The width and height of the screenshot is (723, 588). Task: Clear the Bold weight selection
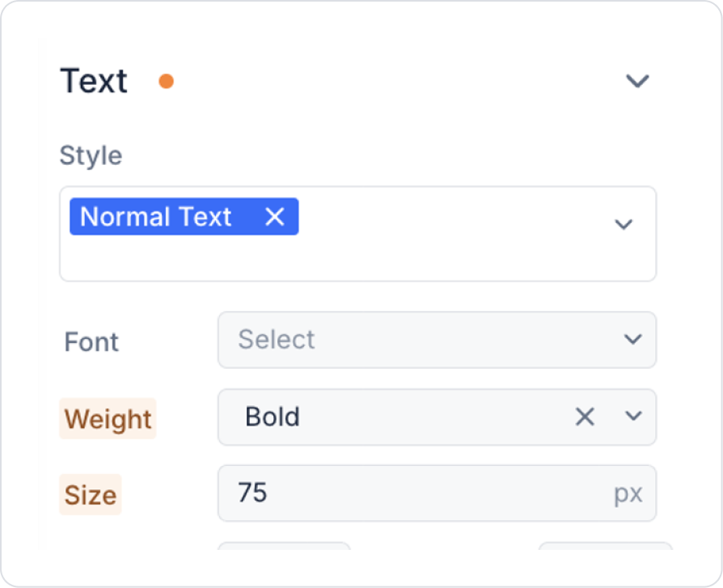click(585, 417)
